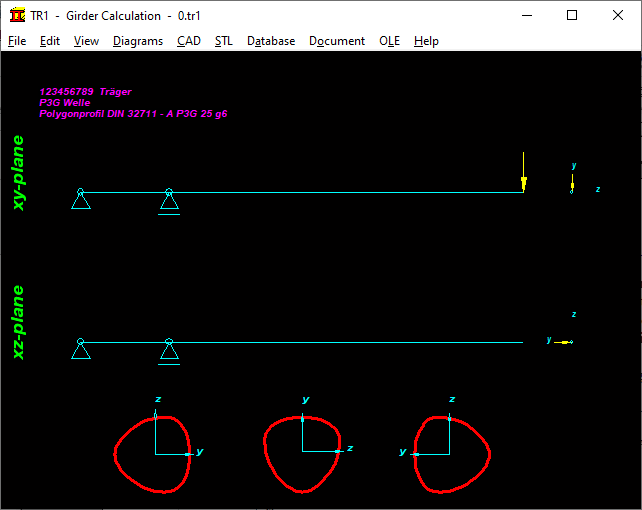Open the Diagrams menu
The image size is (642, 510).
(138, 41)
